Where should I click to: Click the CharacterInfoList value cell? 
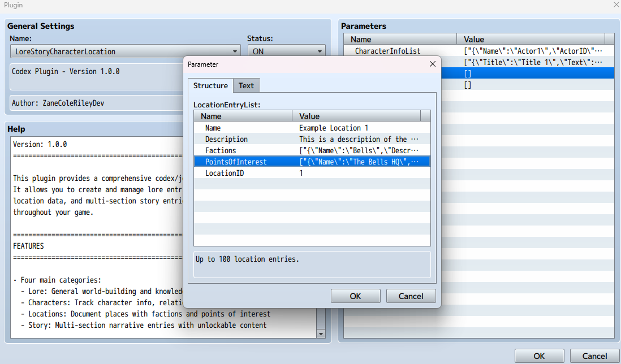coord(533,51)
